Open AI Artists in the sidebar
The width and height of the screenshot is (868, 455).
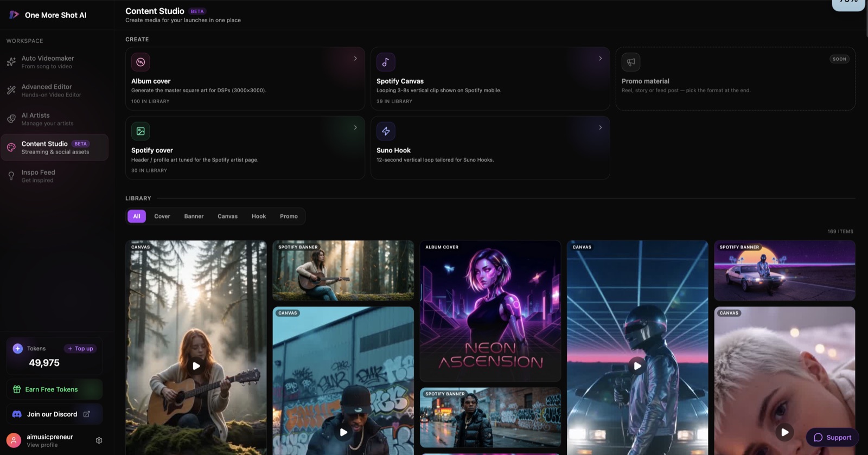click(54, 119)
